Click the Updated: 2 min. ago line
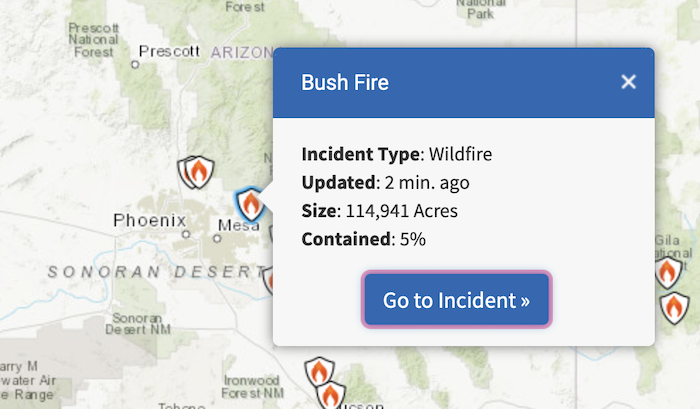700x409 pixels. (385, 183)
